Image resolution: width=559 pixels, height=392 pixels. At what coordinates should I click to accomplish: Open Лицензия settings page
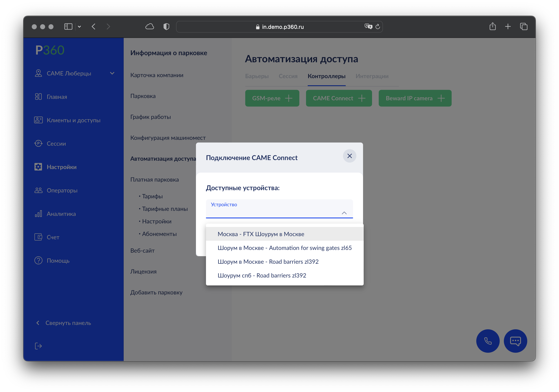(x=143, y=271)
